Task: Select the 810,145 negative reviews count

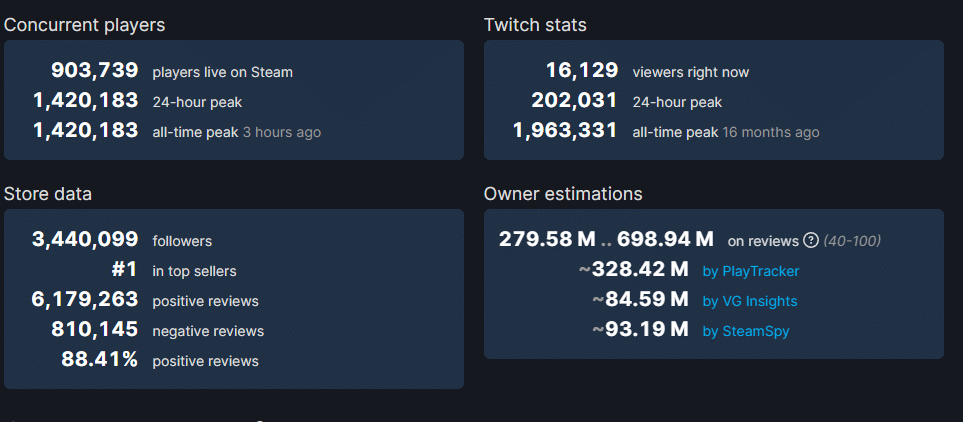Action: [x=94, y=330]
